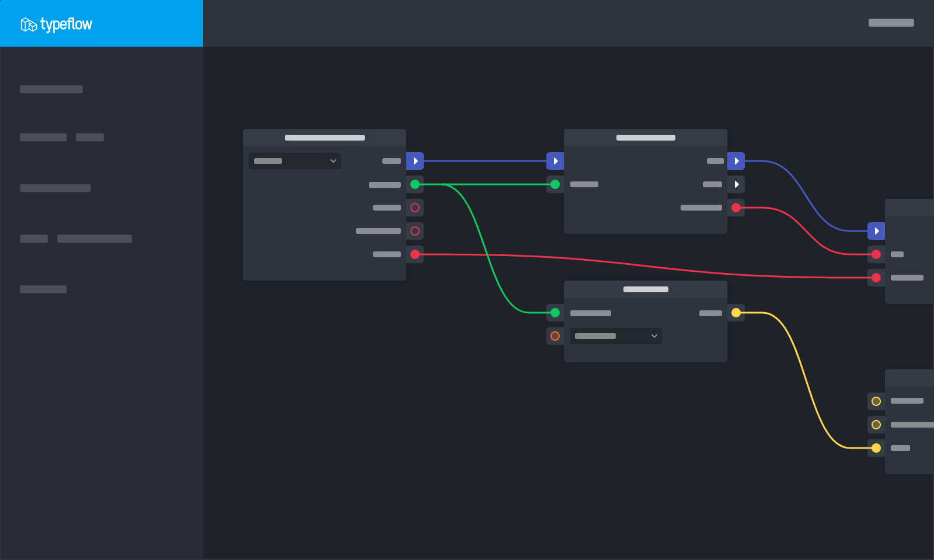Click the blue exec input arrow on the top-middle node
The width and height of the screenshot is (934, 560).
point(555,161)
